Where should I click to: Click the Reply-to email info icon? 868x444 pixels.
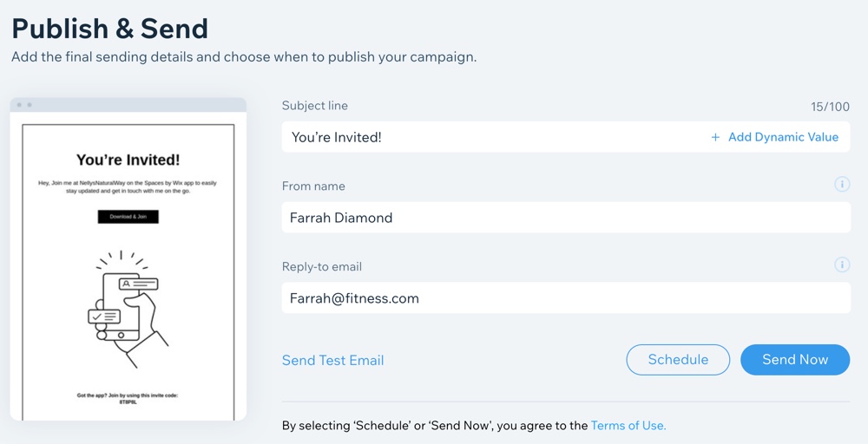(x=842, y=264)
